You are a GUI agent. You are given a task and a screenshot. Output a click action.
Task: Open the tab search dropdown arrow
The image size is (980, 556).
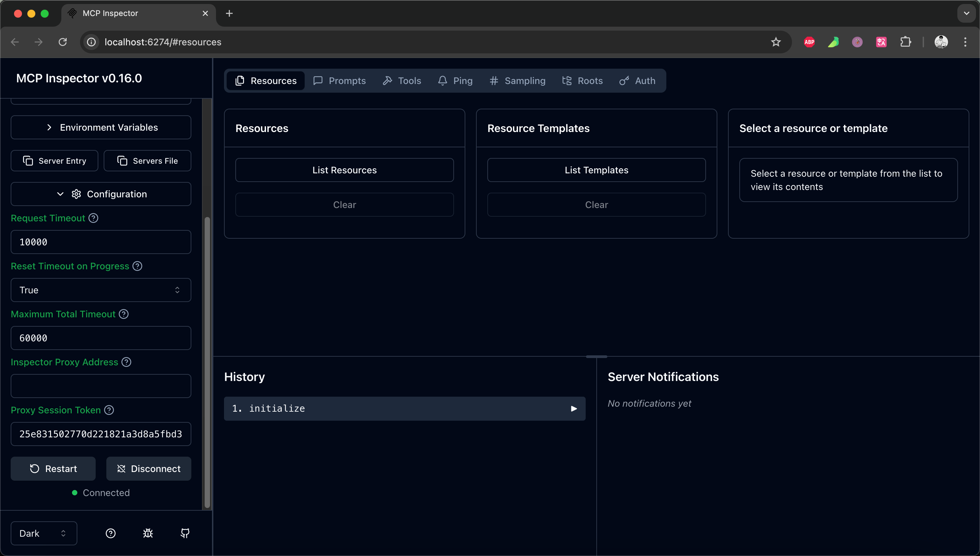pyautogui.click(x=966, y=13)
